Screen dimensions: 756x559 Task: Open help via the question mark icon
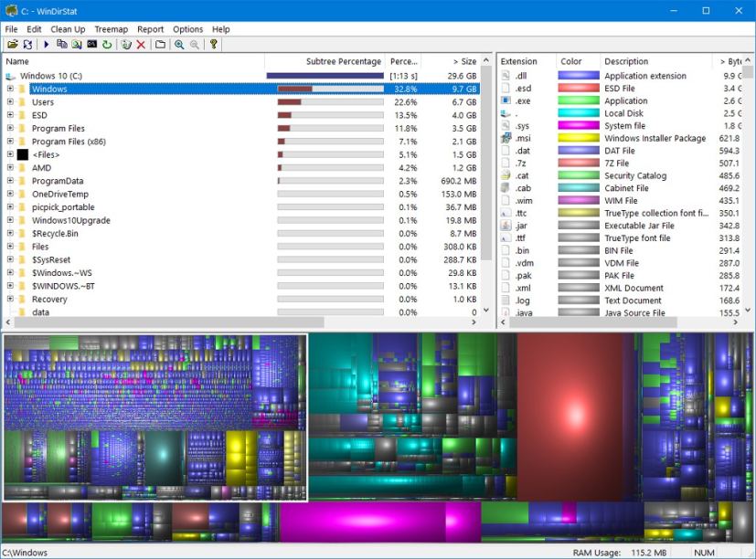point(214,45)
